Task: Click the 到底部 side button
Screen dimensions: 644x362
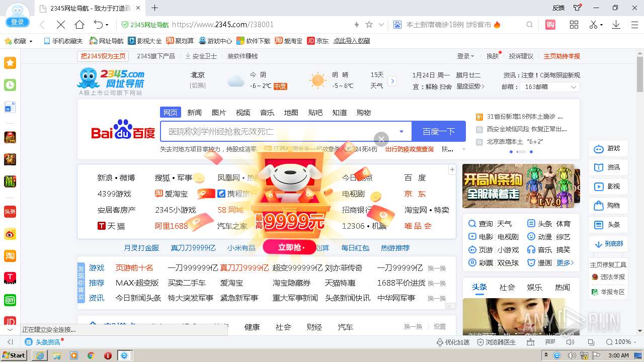Action: [x=608, y=244]
